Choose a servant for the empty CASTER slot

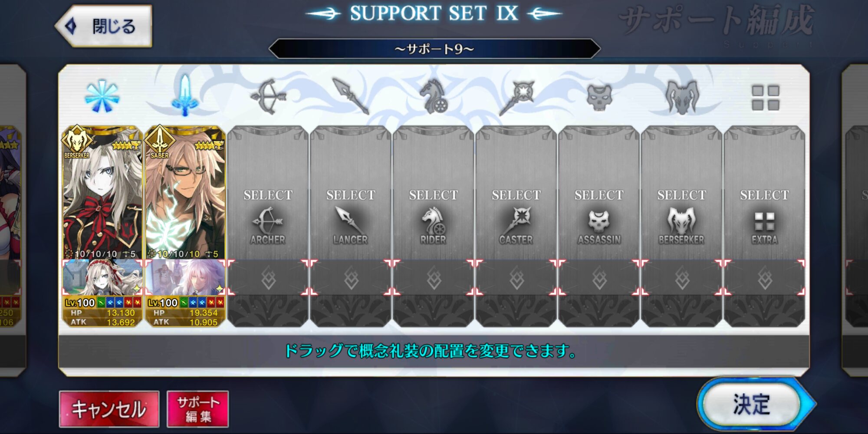coord(516,193)
